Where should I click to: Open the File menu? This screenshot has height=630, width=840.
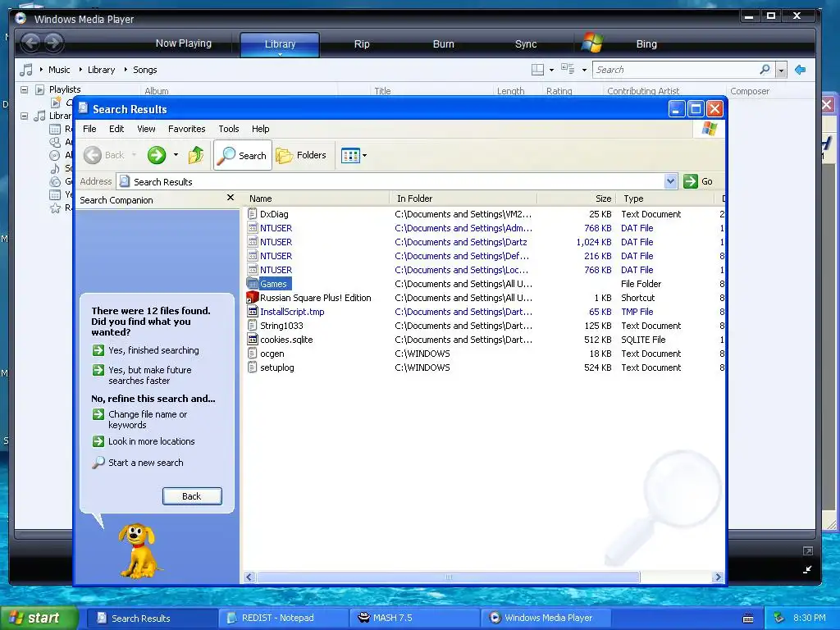89,129
